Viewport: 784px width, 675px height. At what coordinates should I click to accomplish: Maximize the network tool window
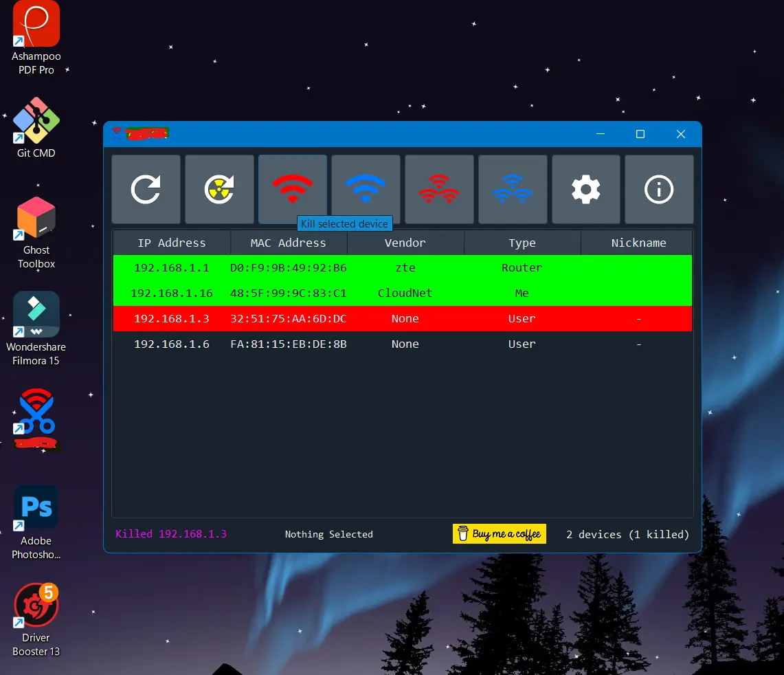click(640, 133)
